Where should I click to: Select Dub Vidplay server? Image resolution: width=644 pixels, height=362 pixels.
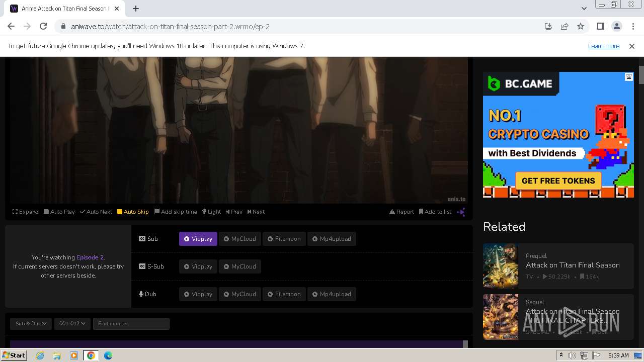pos(198,294)
